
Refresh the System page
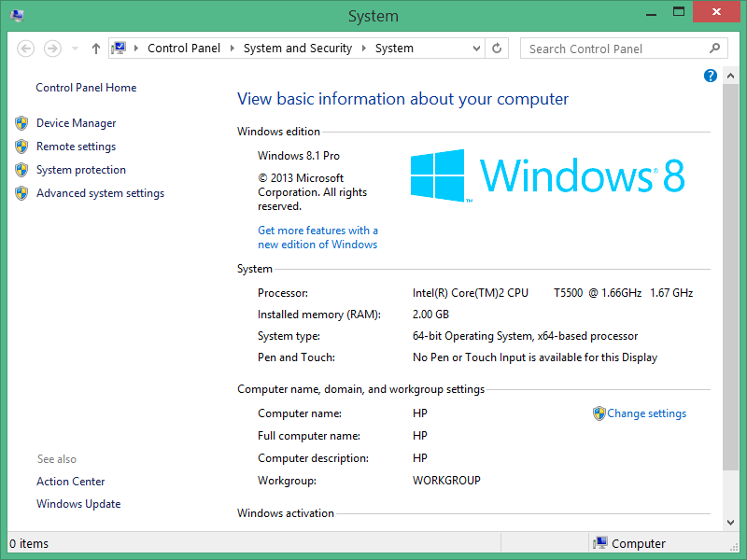[497, 49]
